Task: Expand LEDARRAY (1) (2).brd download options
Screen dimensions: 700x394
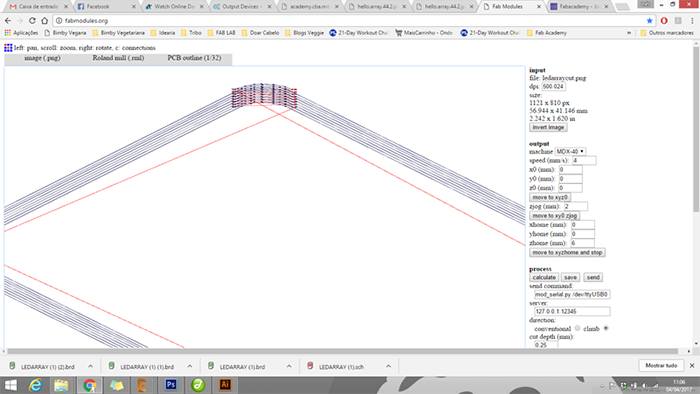Action: point(91,366)
